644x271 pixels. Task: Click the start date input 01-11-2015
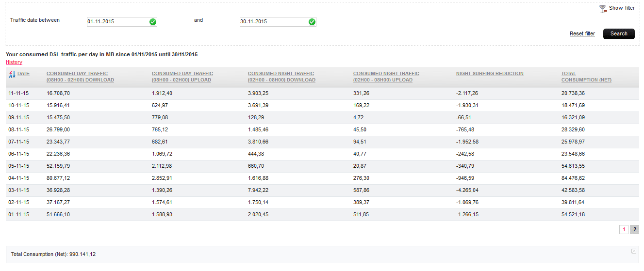tap(116, 22)
